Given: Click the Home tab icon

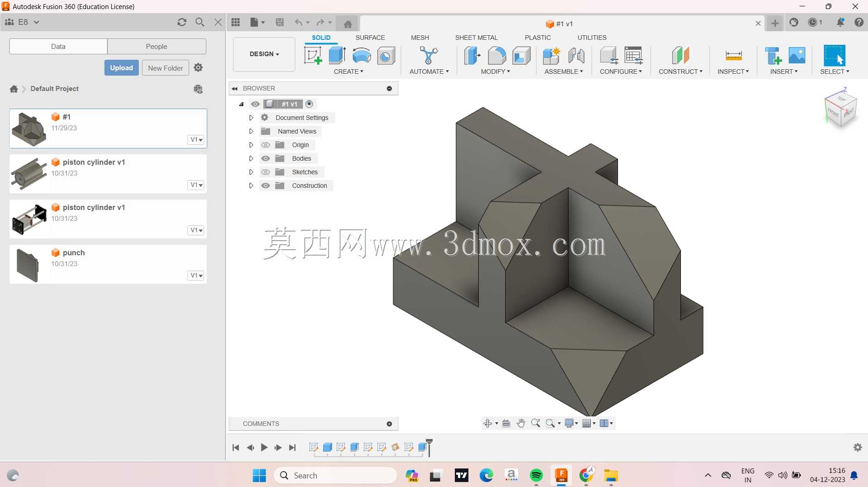Looking at the screenshot, I should [x=347, y=24].
